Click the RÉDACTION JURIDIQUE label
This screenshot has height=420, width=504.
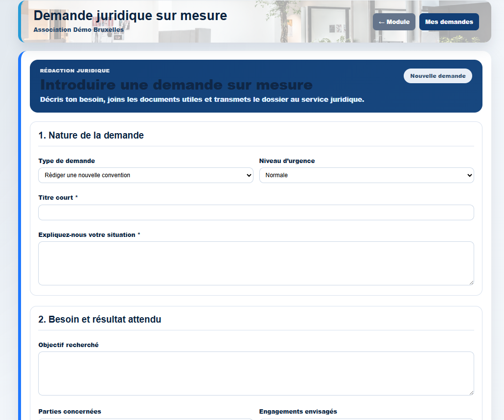[74, 70]
